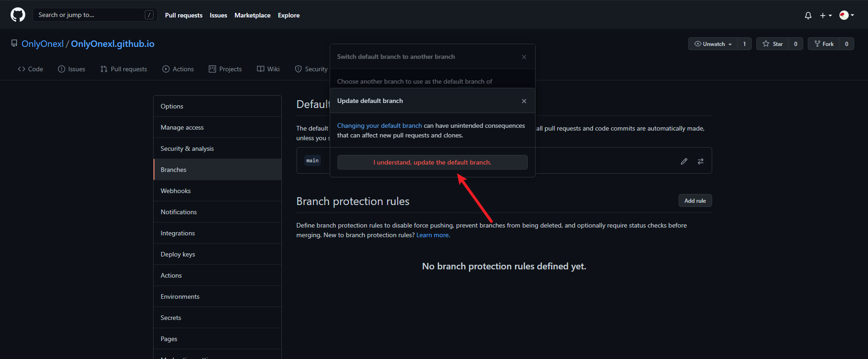Go to Explore
The height and width of the screenshot is (359, 868).
tap(289, 15)
